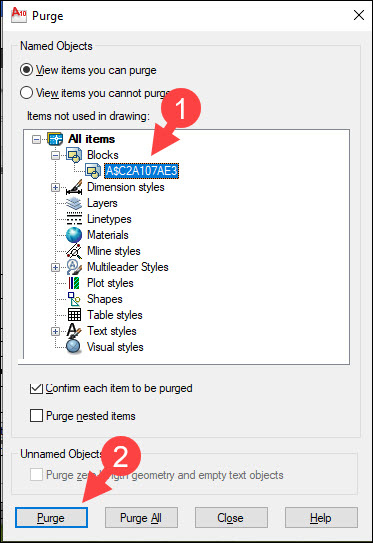The image size is (373, 543).
Task: Select the Shapes icon in tree
Action: tap(74, 299)
